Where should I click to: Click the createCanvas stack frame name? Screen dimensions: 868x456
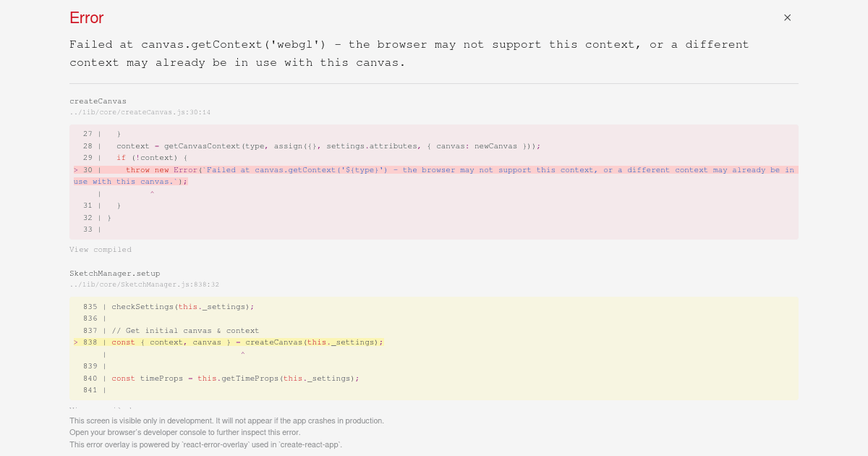tap(98, 101)
